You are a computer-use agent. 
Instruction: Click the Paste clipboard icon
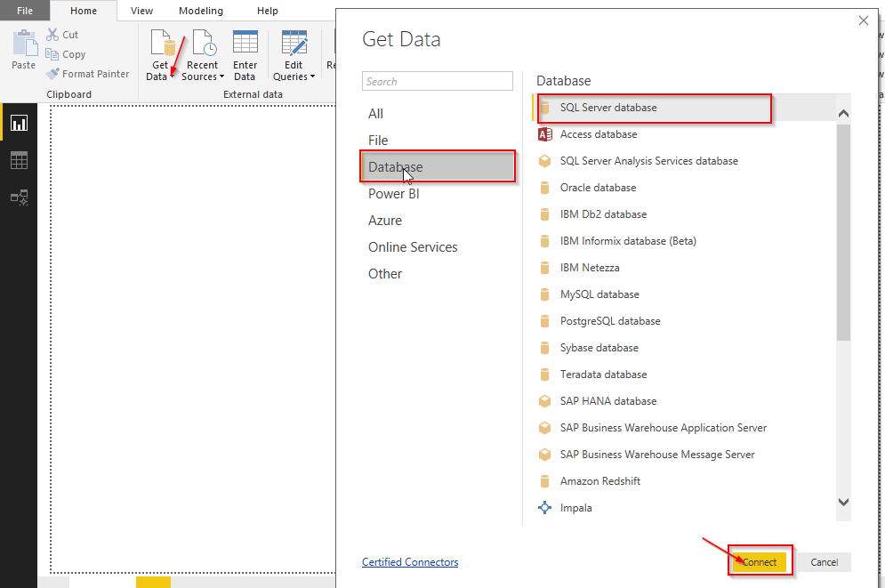click(24, 44)
